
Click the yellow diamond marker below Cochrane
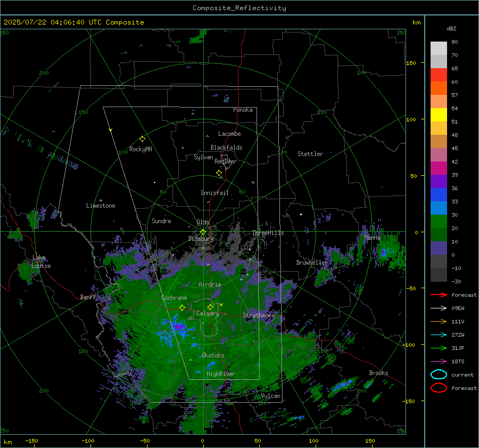point(183,307)
